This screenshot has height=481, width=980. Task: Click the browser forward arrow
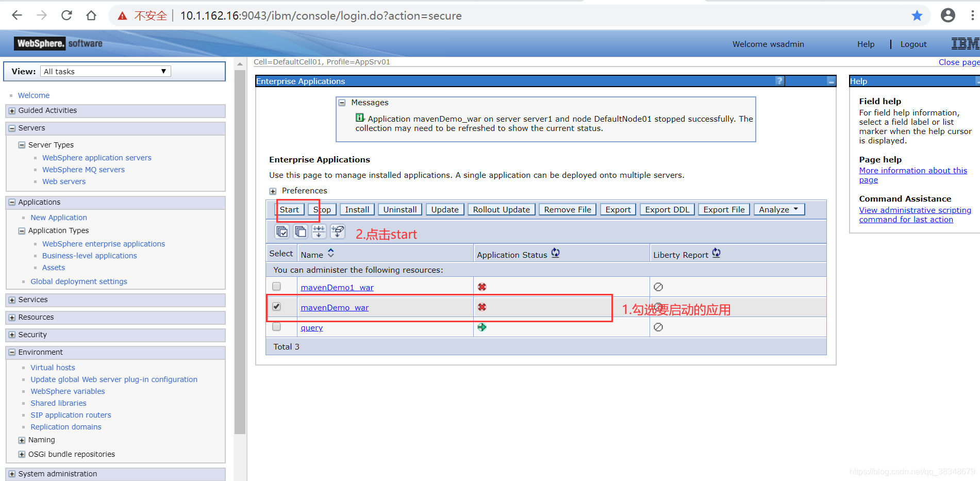pyautogui.click(x=42, y=15)
